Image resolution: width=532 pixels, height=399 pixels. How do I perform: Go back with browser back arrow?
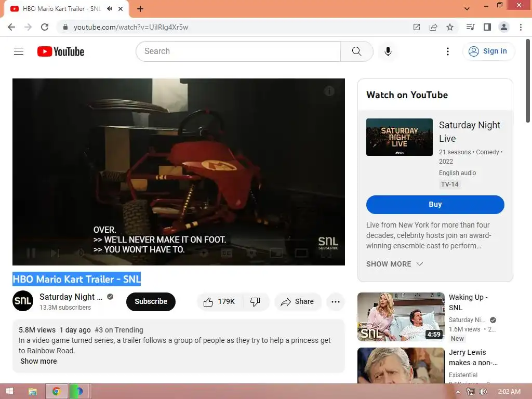[11, 27]
